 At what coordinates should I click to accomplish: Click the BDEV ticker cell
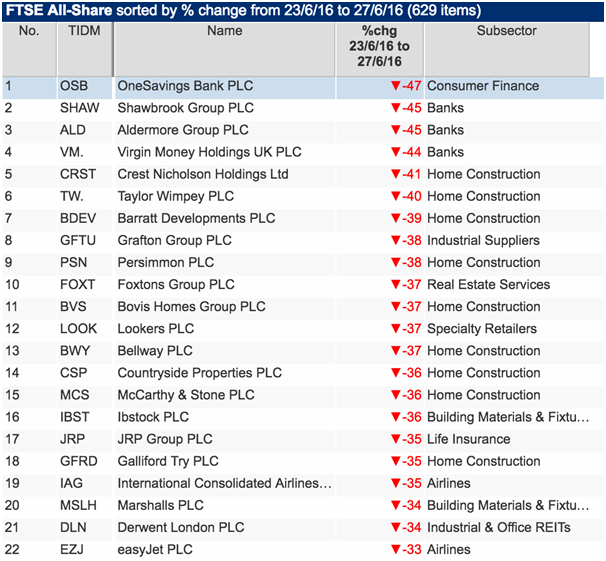pos(78,218)
